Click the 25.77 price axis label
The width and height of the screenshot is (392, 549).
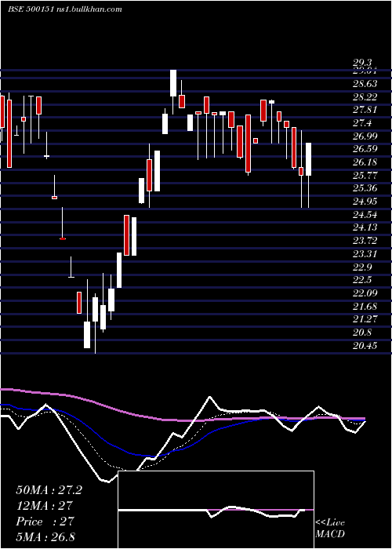pos(365,176)
